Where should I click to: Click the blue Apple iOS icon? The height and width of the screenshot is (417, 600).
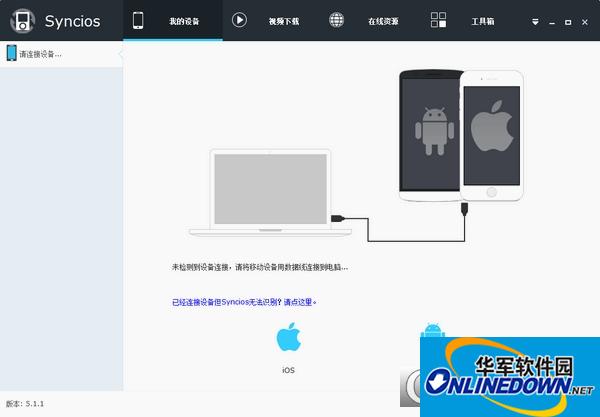(289, 337)
